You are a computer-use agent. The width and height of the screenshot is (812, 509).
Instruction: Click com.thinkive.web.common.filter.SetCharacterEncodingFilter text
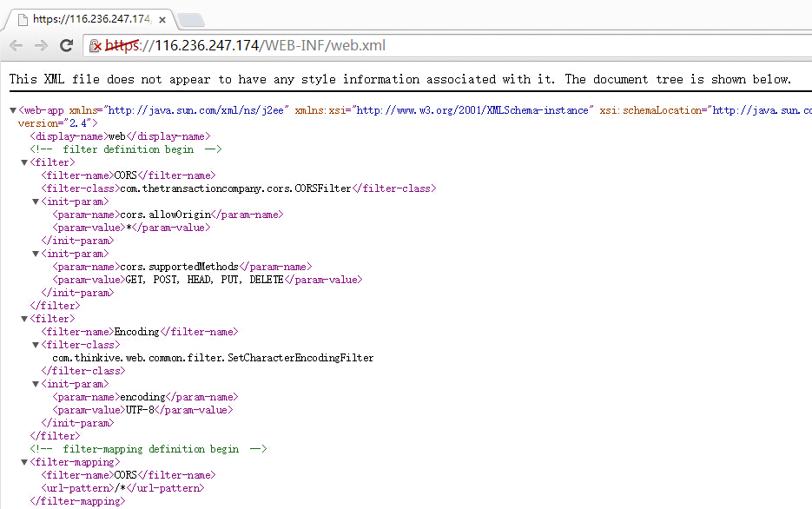[x=213, y=358]
